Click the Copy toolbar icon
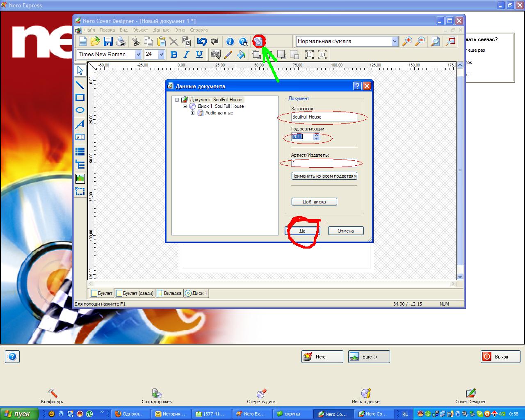This screenshot has width=525, height=420. click(x=148, y=41)
